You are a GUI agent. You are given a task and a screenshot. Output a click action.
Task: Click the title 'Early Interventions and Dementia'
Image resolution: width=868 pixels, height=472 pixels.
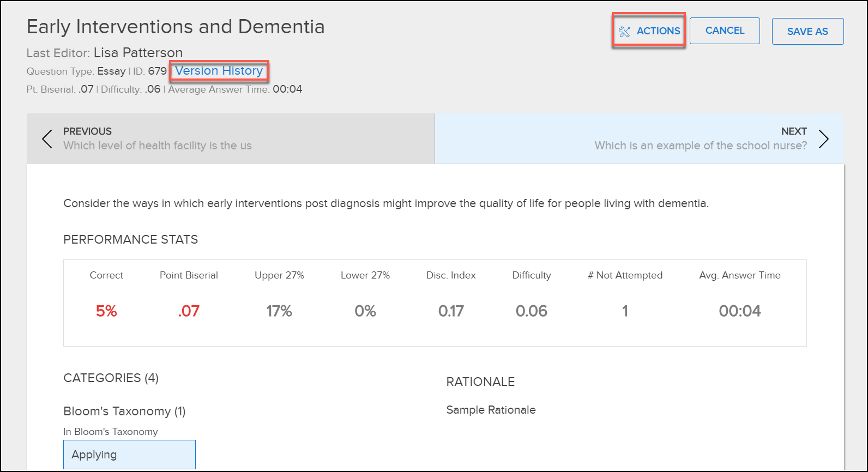176,27
